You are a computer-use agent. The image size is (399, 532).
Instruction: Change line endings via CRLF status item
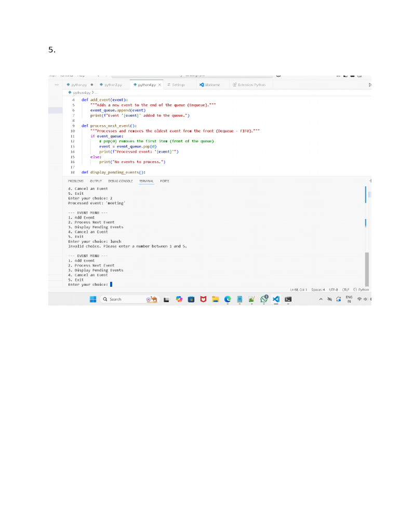point(345,290)
